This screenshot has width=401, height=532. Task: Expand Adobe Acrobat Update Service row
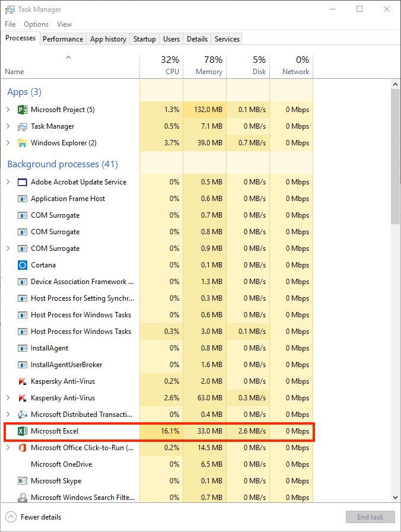[8, 182]
